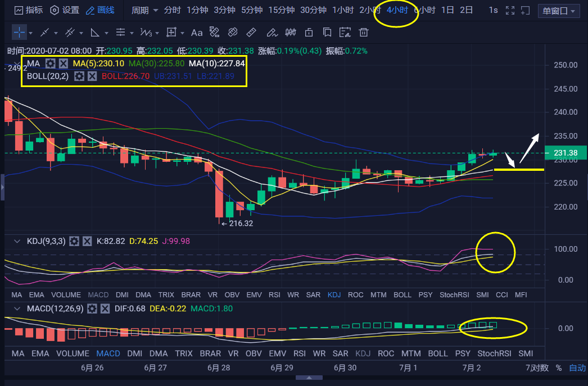
Task: Switch to 分时 time-sharing chart
Action: [x=172, y=10]
